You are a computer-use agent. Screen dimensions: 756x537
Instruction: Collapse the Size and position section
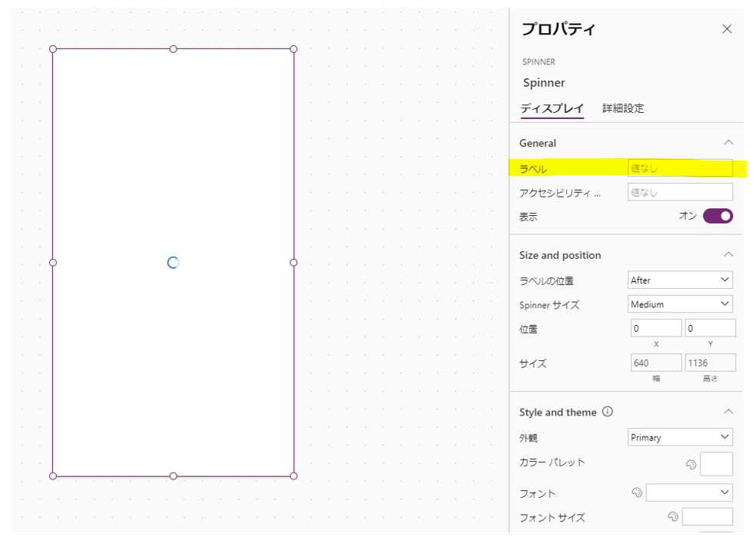click(x=728, y=254)
